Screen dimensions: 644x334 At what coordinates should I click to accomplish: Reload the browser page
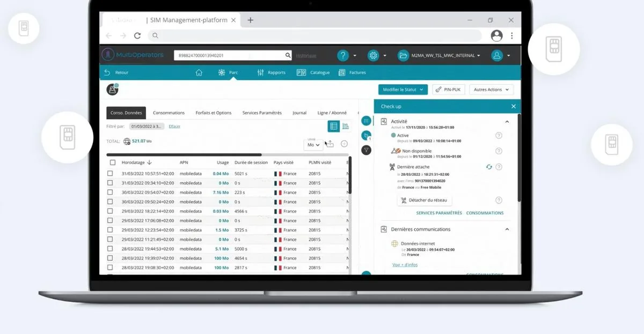pyautogui.click(x=137, y=35)
